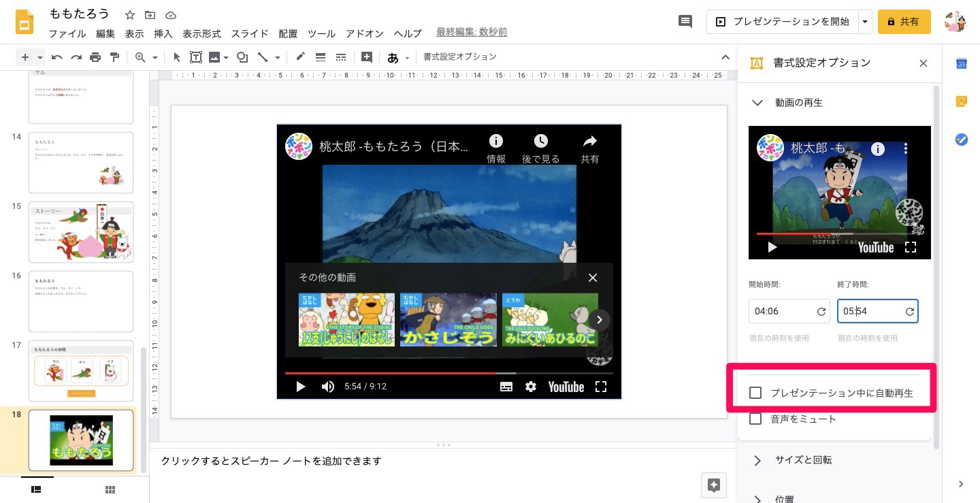The width and height of the screenshot is (980, 503).
Task: Select the line tool
Action: (x=263, y=57)
